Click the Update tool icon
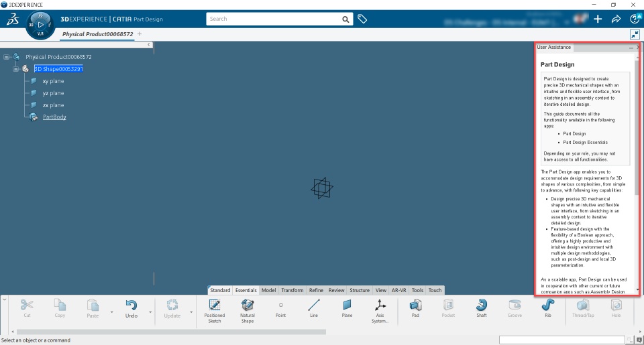This screenshot has width=644, height=345. (x=172, y=305)
